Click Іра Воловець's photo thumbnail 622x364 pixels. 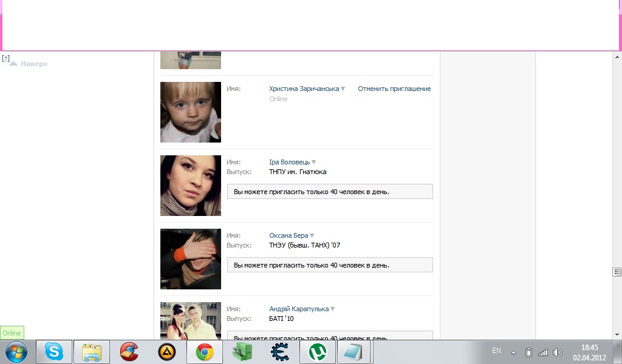pos(190,186)
